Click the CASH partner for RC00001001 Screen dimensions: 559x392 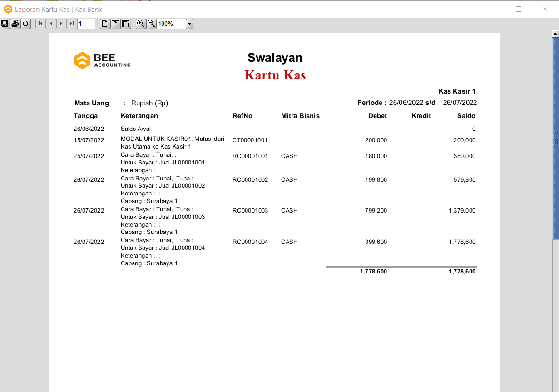click(289, 156)
